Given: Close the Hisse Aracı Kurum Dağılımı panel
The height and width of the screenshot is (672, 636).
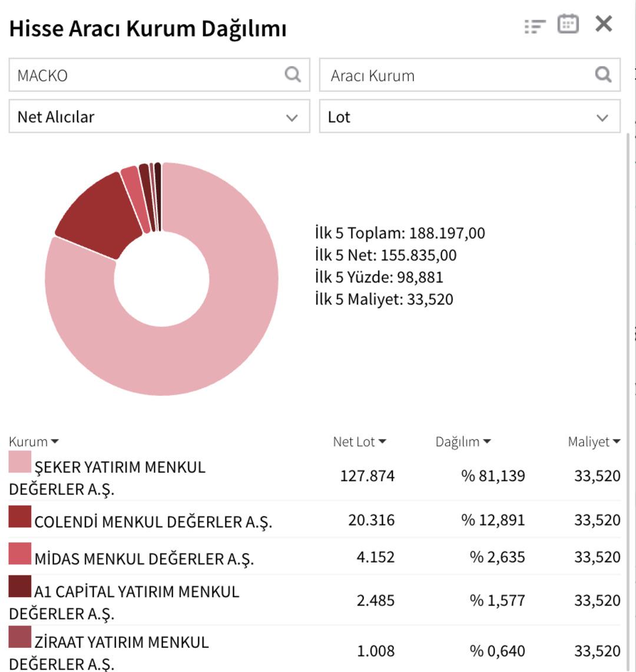Looking at the screenshot, I should (602, 24).
